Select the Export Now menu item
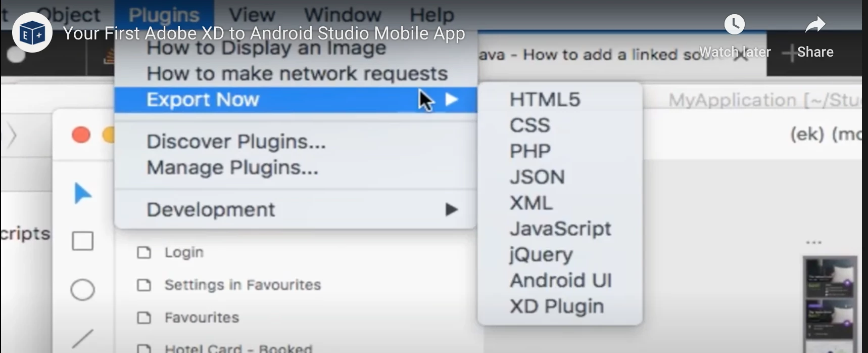Viewport: 868px width, 353px height. tap(296, 100)
